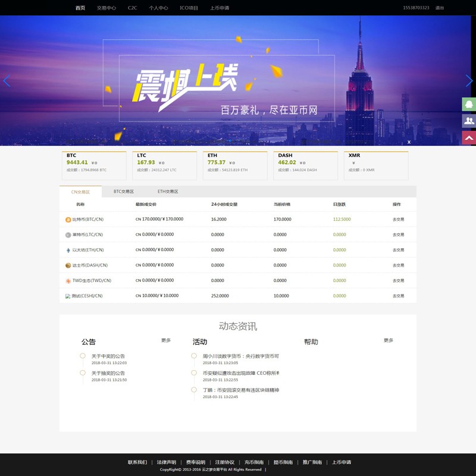Screen dimensions: 476x476
Task: Click the TWD生态 coin icon
Action: (x=67, y=279)
